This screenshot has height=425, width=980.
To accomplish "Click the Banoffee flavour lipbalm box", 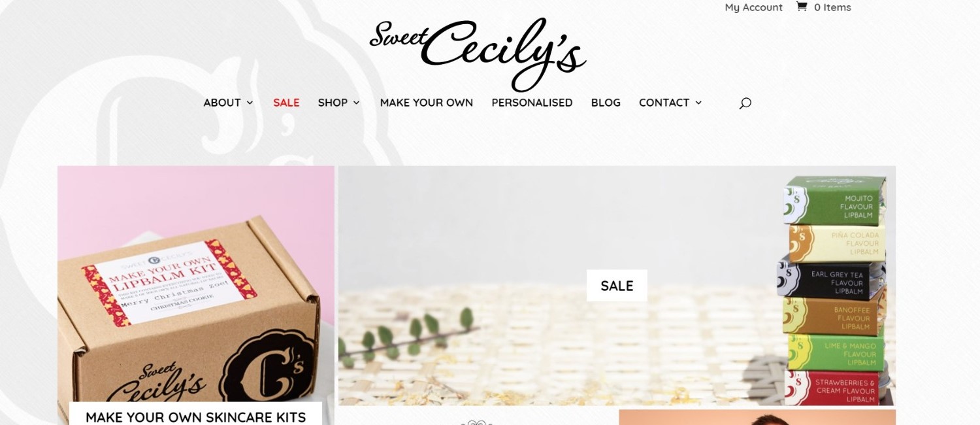I will (x=834, y=316).
